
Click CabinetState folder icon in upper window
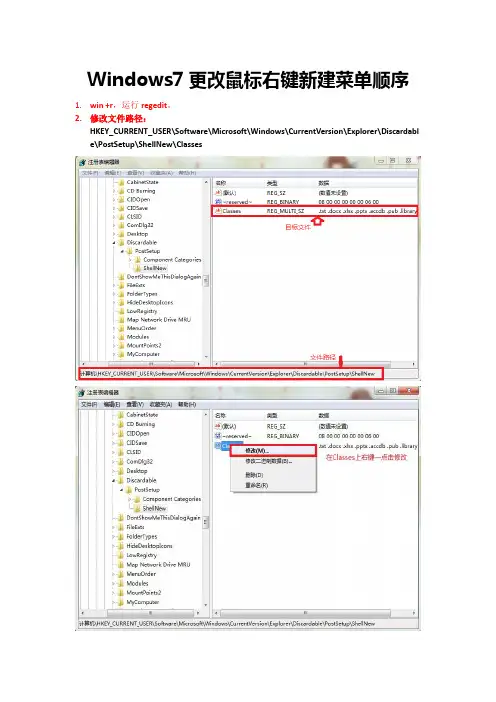click(121, 182)
